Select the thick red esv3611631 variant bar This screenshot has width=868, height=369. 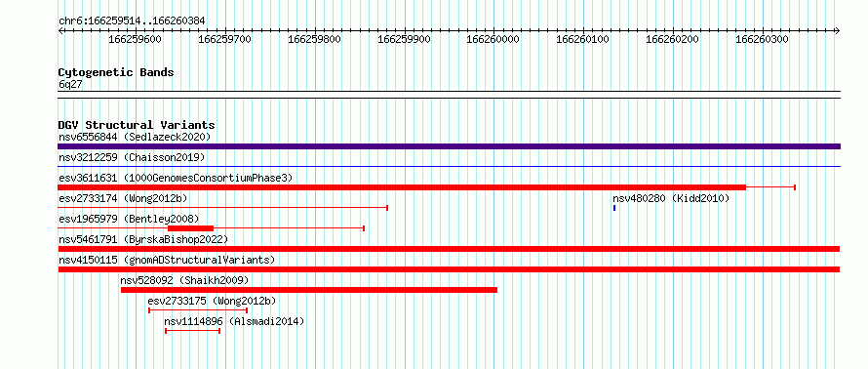(402, 187)
